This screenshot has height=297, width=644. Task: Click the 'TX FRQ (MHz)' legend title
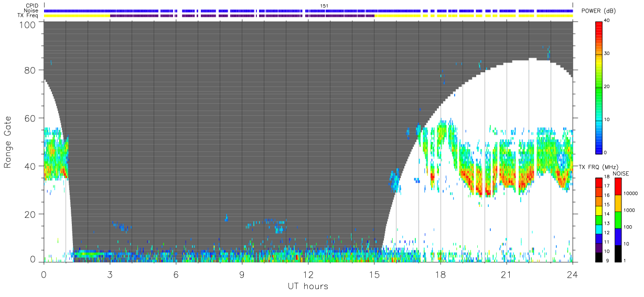coord(598,167)
